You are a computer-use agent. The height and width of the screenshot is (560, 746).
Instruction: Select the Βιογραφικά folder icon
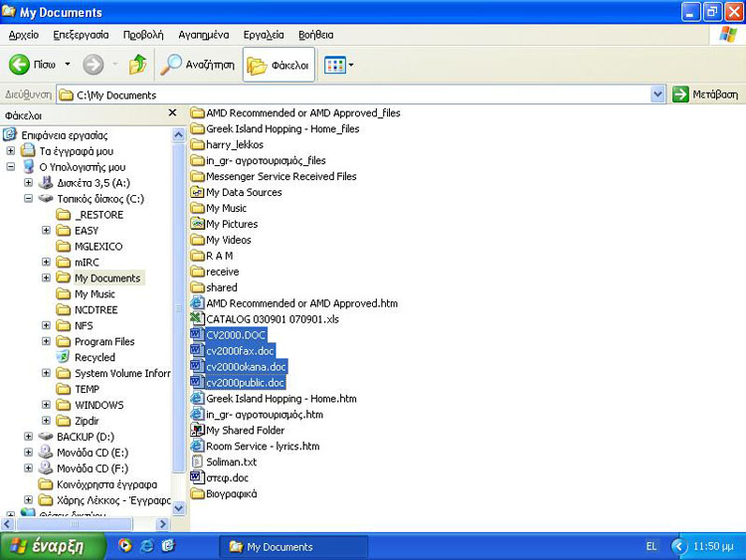tap(198, 494)
